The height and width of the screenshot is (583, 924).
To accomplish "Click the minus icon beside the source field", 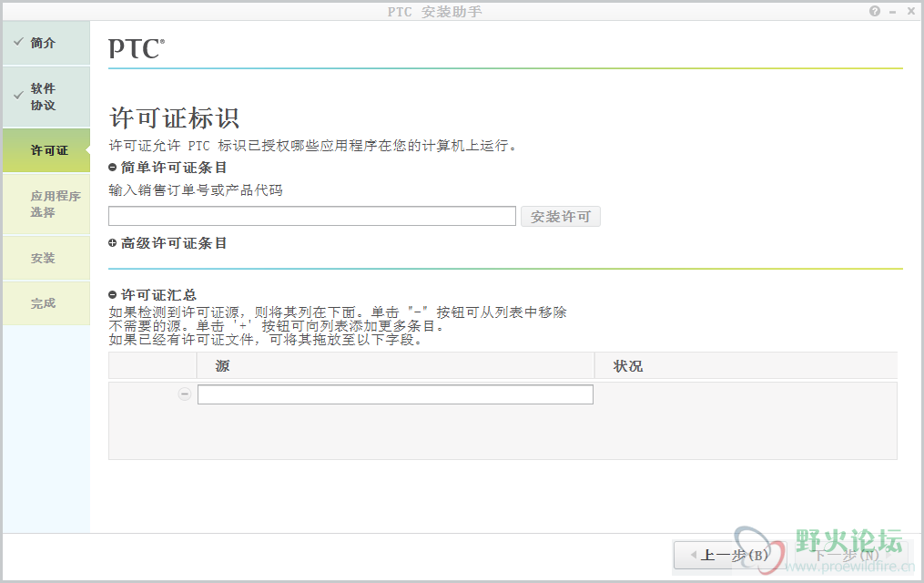I will (x=185, y=394).
